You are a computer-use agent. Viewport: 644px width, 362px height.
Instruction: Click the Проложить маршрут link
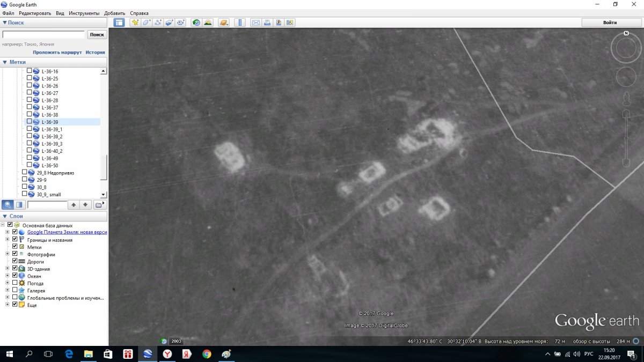[x=57, y=53]
